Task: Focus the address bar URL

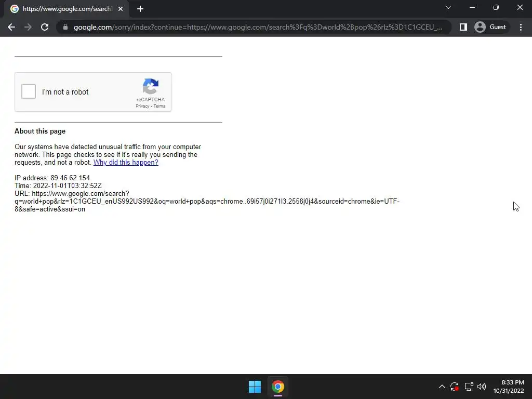Action: click(x=258, y=27)
